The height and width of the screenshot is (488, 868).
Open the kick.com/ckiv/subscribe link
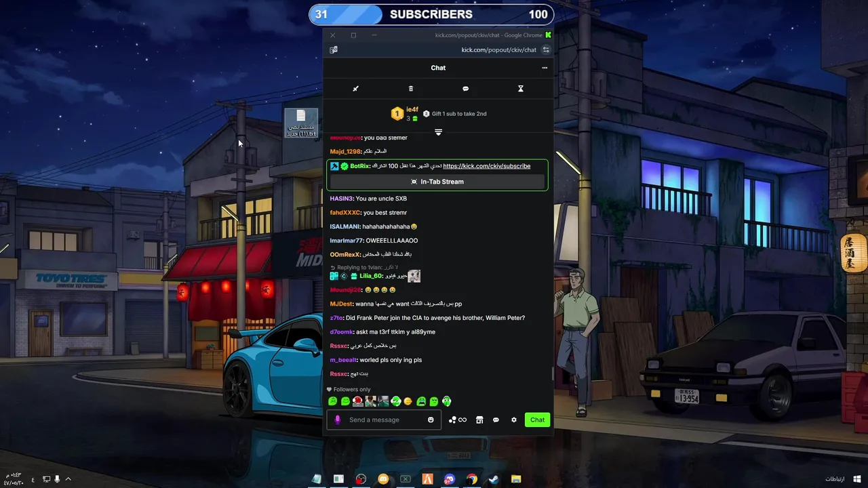(487, 166)
